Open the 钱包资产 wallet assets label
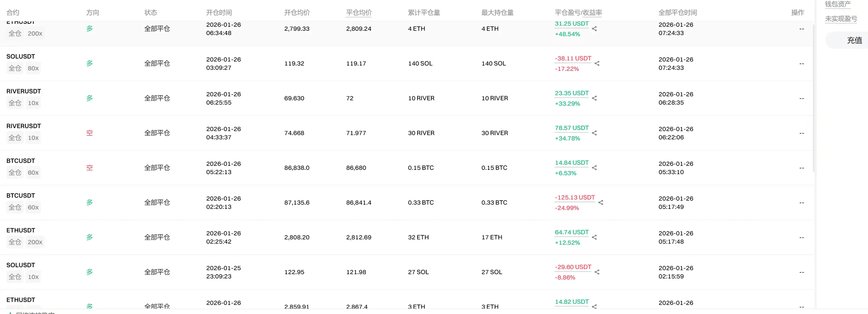 (838, 4)
